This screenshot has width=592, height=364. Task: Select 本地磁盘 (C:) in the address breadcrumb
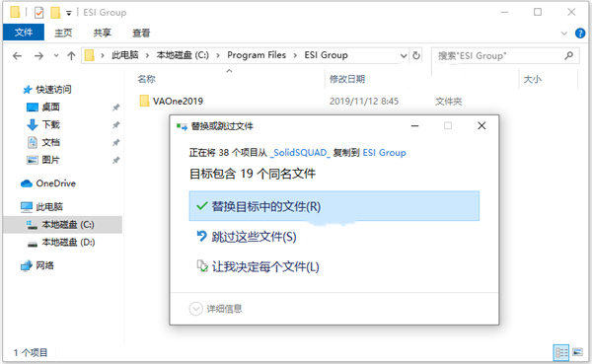[x=183, y=55]
